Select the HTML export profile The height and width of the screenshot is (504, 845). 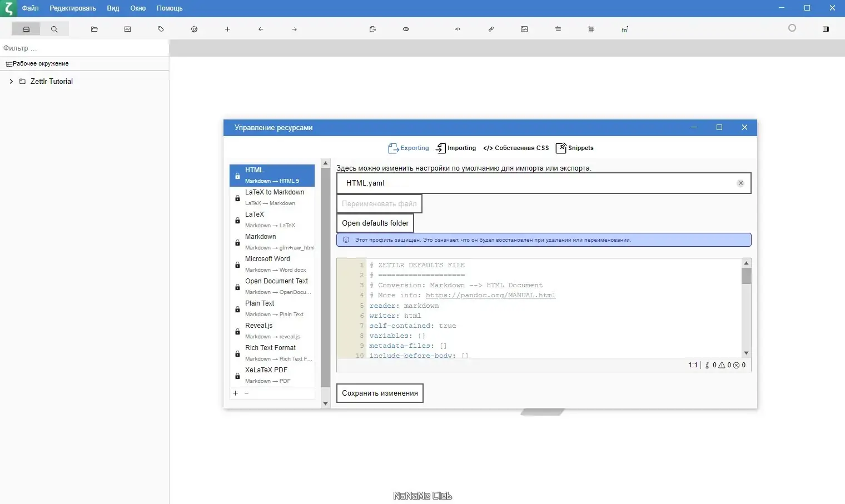click(272, 176)
